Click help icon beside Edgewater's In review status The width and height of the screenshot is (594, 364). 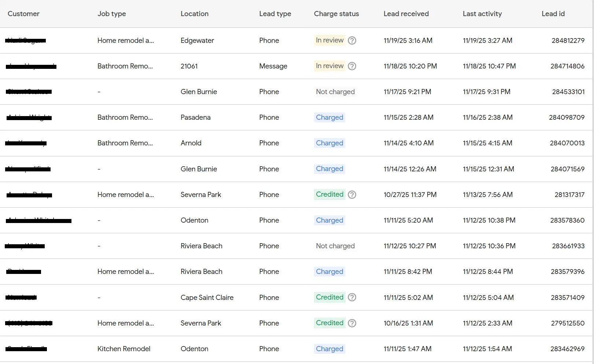click(x=352, y=40)
